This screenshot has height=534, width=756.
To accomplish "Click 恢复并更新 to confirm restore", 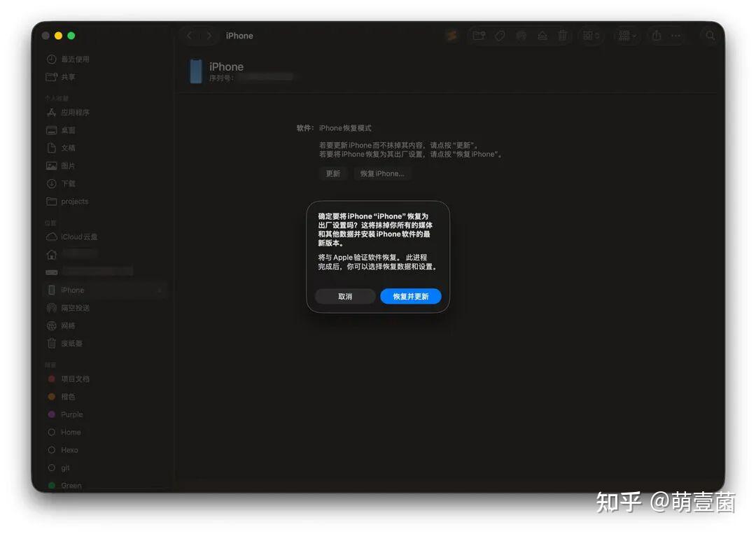I will (411, 297).
